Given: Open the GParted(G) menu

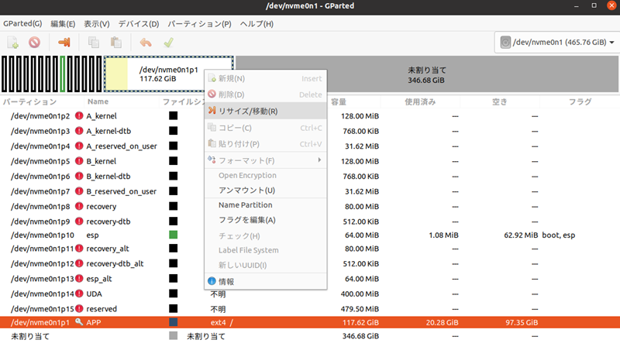Looking at the screenshot, I should 22,24.
